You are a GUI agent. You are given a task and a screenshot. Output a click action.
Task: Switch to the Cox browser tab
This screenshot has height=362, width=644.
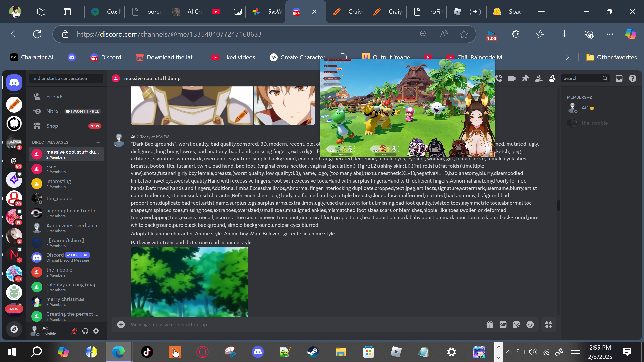[x=106, y=12]
